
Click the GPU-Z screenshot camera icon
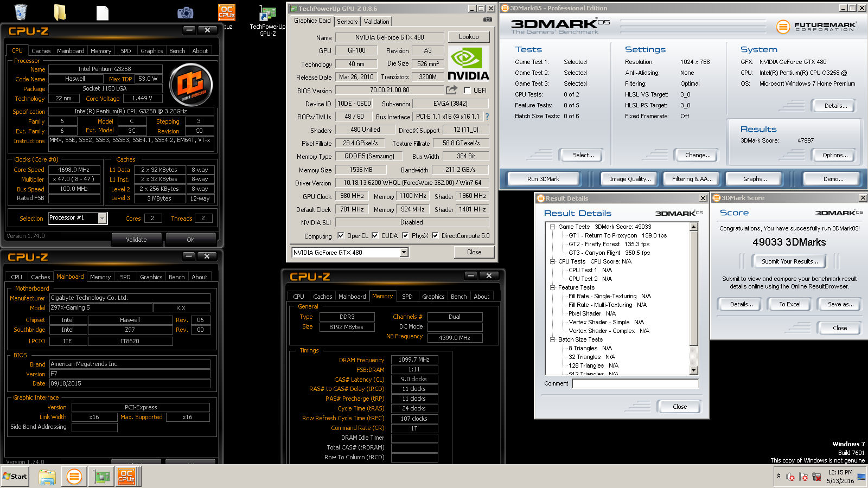(488, 20)
